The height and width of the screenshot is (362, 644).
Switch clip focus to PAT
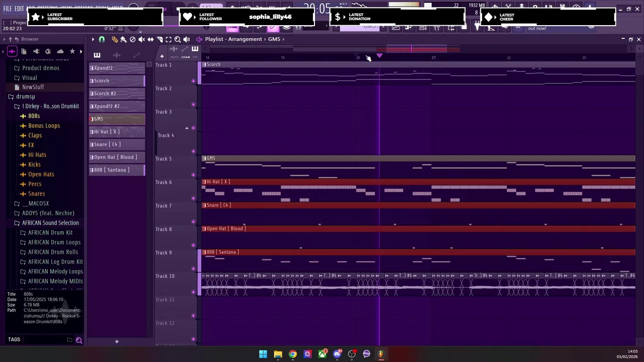click(x=195, y=57)
